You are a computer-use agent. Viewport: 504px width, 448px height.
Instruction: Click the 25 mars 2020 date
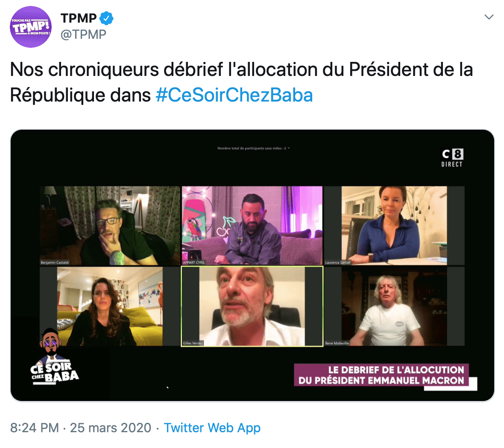(111, 428)
